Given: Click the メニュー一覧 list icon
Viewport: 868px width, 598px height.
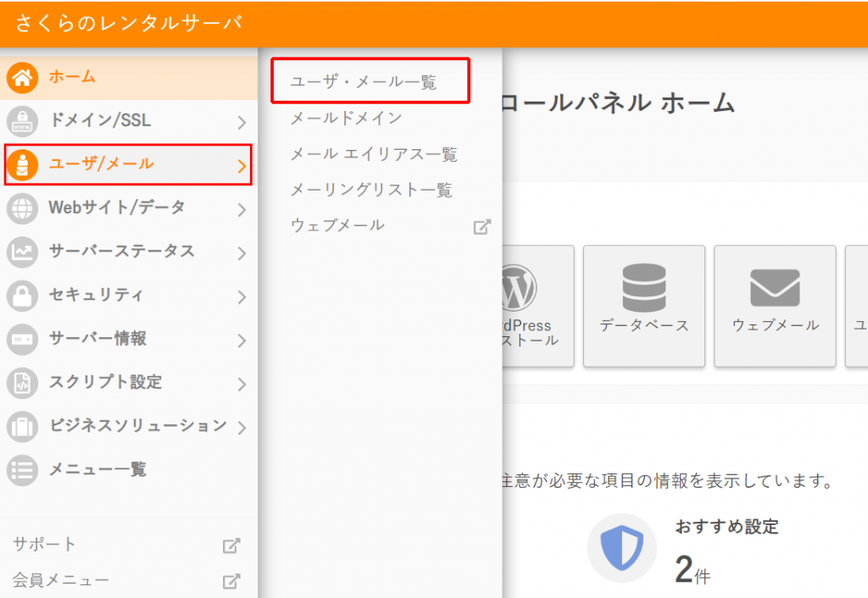Looking at the screenshot, I should 22,469.
